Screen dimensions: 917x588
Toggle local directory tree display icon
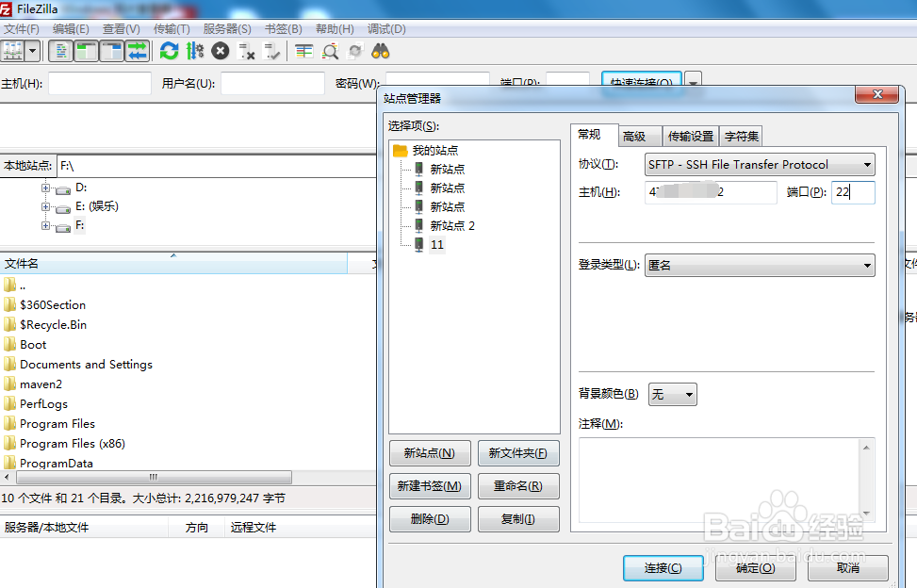click(86, 52)
